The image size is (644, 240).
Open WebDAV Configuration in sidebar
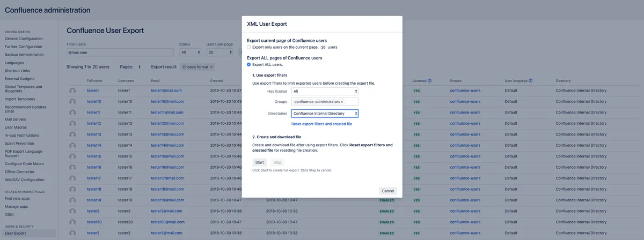(x=25, y=179)
